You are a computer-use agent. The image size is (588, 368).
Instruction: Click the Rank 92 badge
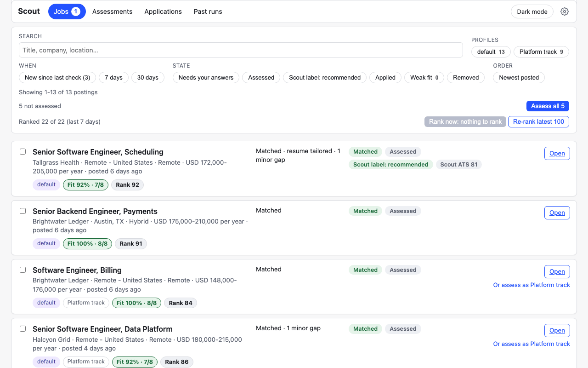(127, 184)
